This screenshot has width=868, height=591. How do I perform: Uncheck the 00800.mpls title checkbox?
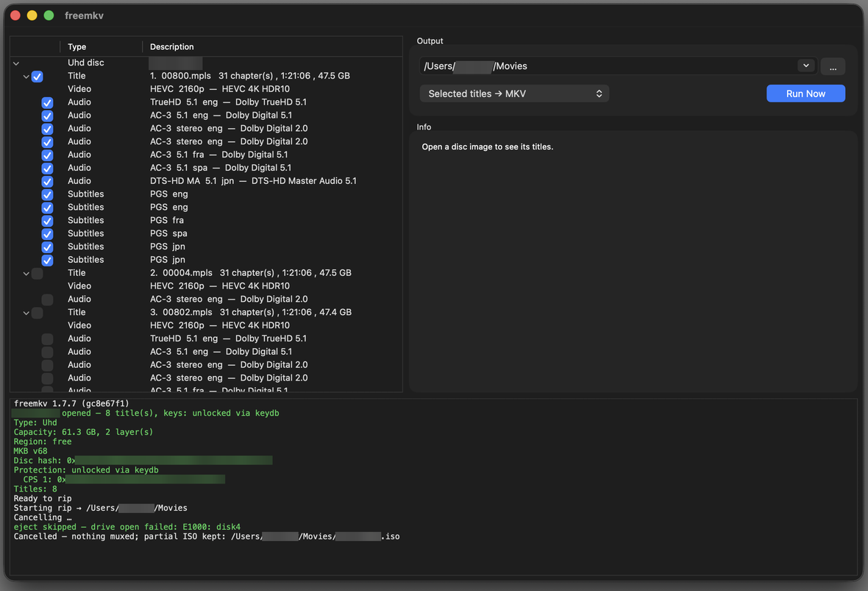coord(37,77)
